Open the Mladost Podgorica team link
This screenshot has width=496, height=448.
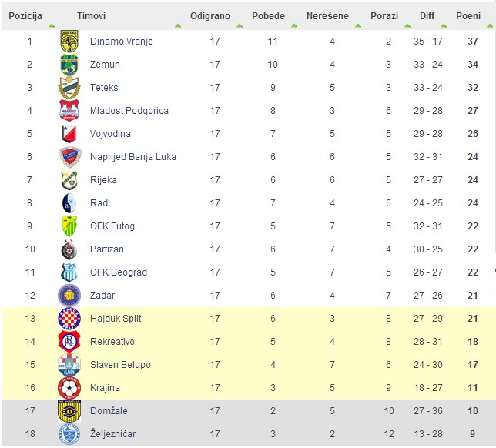point(129,111)
